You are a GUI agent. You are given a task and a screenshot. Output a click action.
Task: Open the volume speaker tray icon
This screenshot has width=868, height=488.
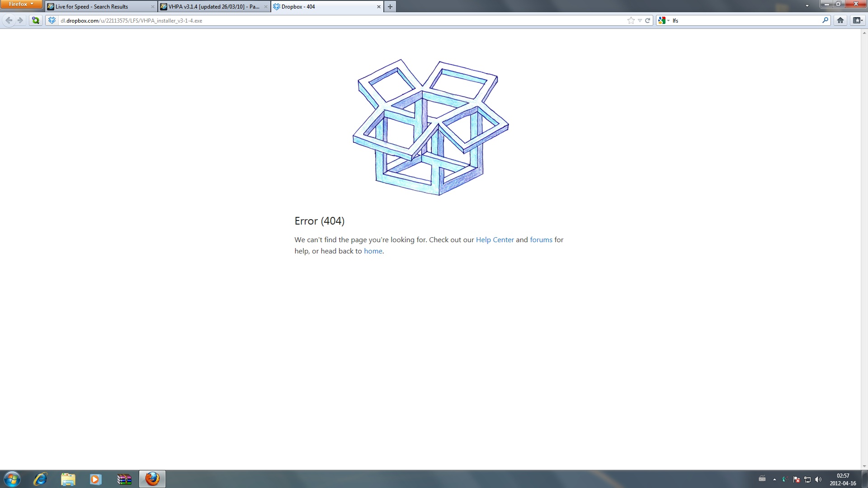click(818, 479)
